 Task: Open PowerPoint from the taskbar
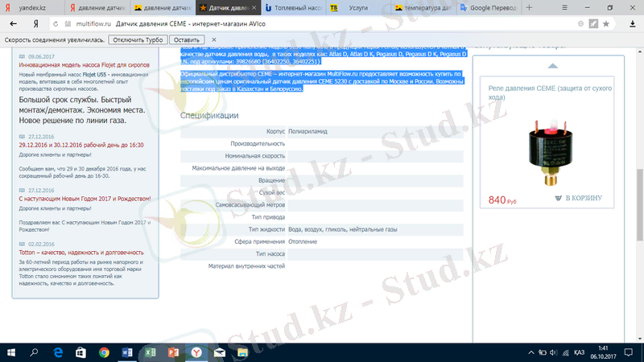(x=172, y=352)
